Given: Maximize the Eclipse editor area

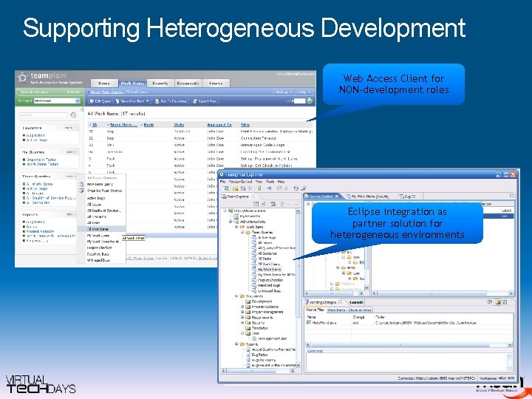Looking at the screenshot, I should (x=511, y=196).
